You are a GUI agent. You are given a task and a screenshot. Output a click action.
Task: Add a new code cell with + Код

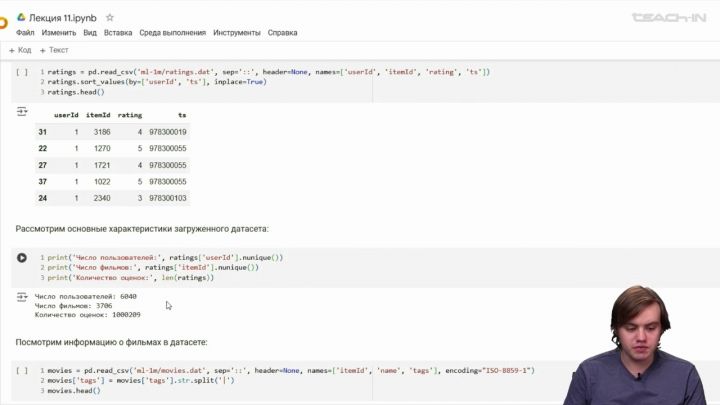click(20, 50)
